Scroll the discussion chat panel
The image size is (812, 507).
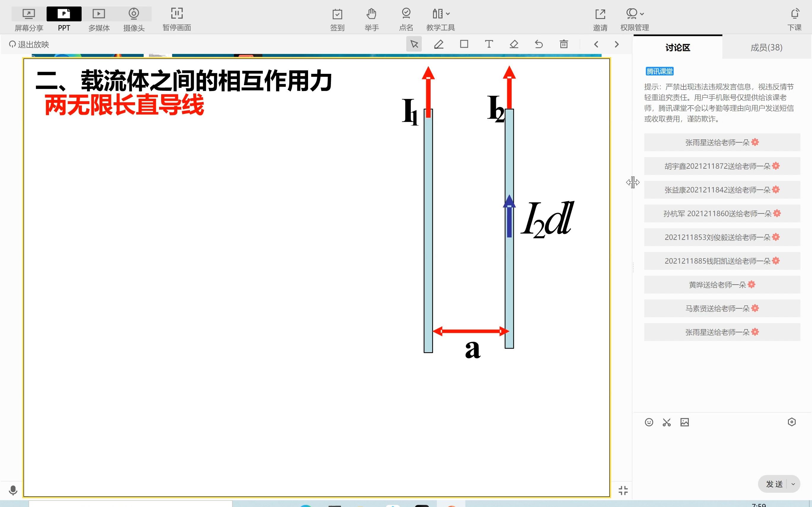coord(809,234)
